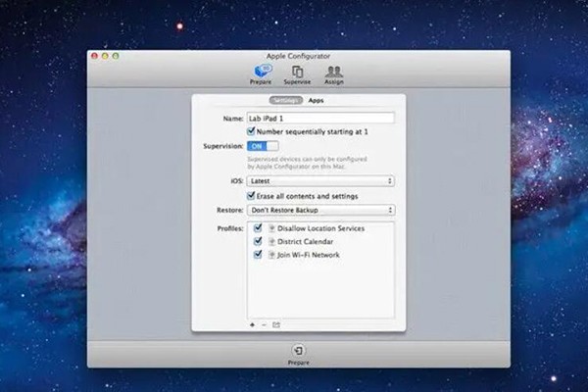The height and width of the screenshot is (392, 588).
Task: Select the Disallow Location Services profile name
Action: (321, 228)
